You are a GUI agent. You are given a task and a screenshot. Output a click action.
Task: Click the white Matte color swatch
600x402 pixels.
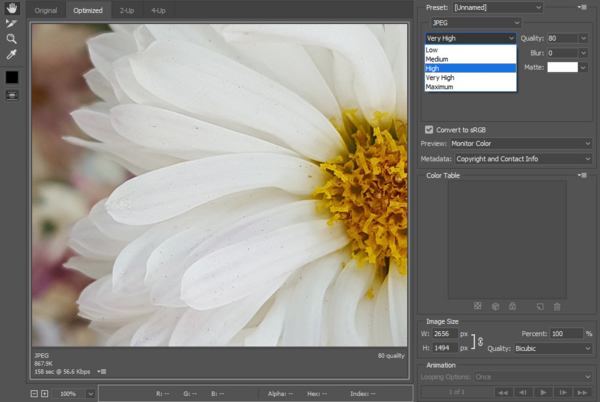(562, 67)
